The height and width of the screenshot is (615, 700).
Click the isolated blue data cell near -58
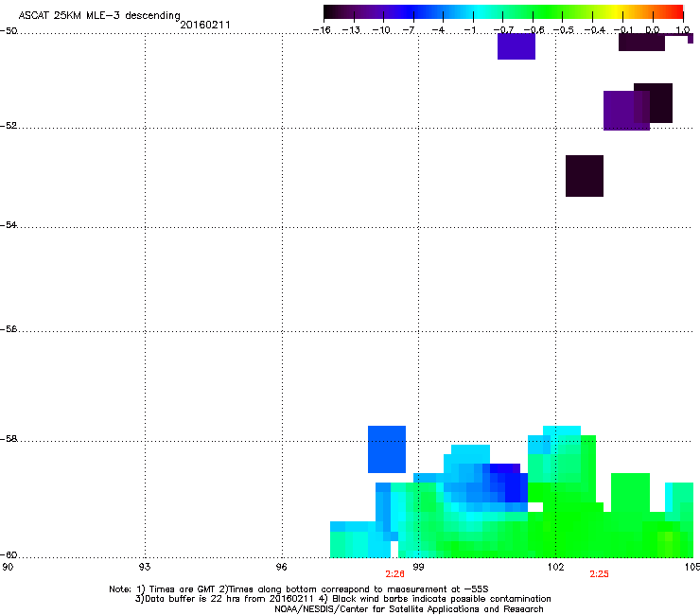[387, 449]
